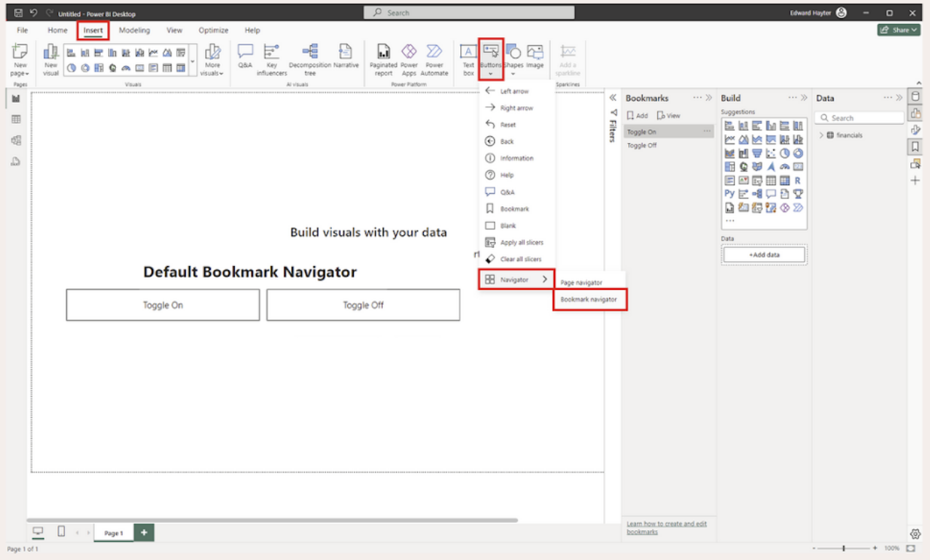Screen dimensions: 930x560
Task: Insert a Decomposition tree visual
Action: pos(310,60)
